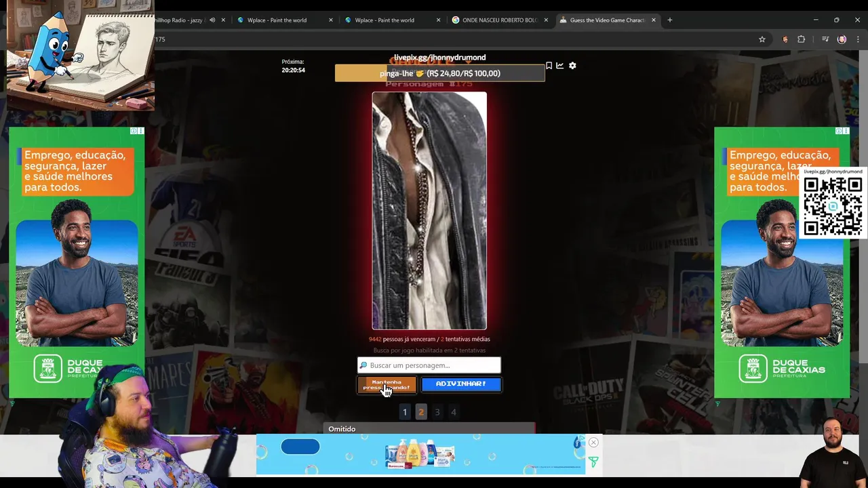Click the pinga-lhe donation goal progress bar
This screenshot has width=868, height=488.
click(x=439, y=73)
